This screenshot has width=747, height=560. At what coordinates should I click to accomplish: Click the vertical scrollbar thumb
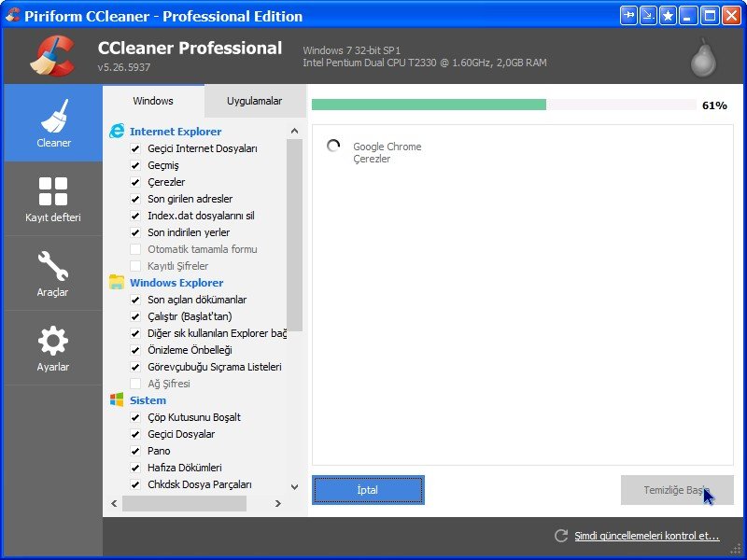point(294,235)
